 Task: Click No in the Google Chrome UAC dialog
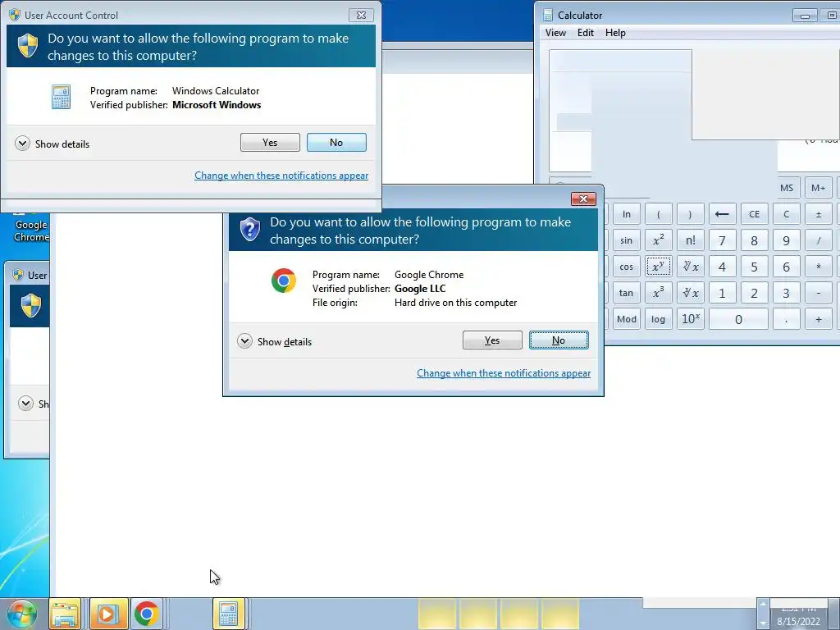559,340
